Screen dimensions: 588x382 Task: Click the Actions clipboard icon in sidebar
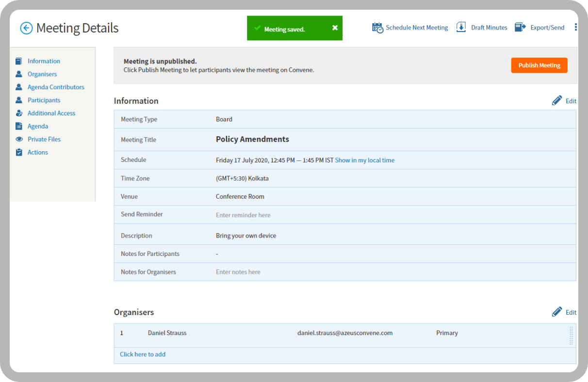coord(19,152)
